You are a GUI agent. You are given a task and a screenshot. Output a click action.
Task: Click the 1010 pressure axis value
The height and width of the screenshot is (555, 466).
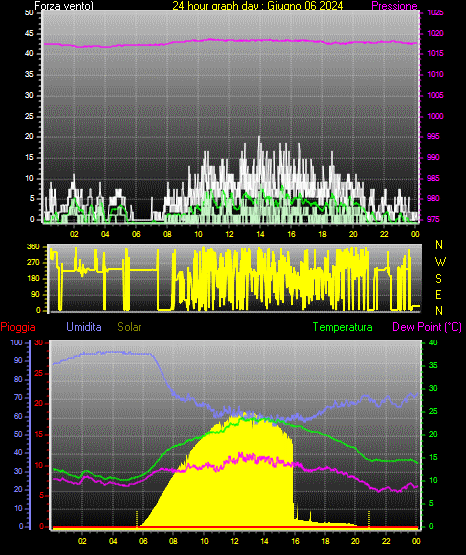click(x=435, y=74)
